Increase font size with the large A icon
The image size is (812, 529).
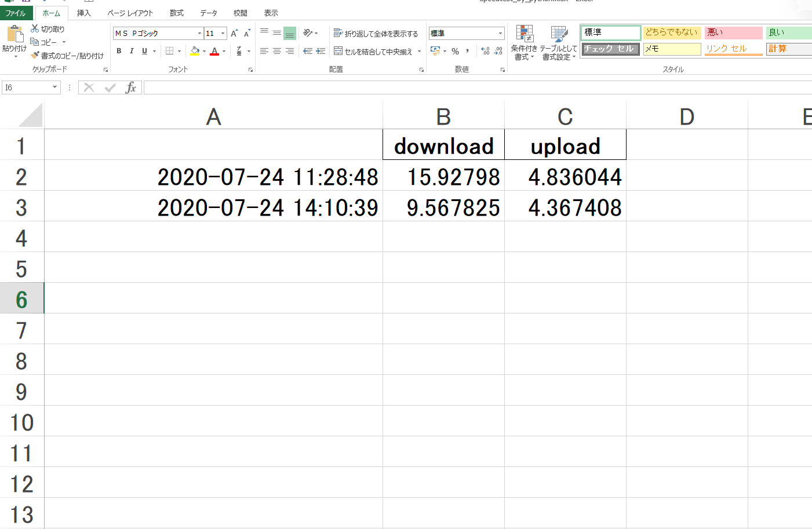234,34
